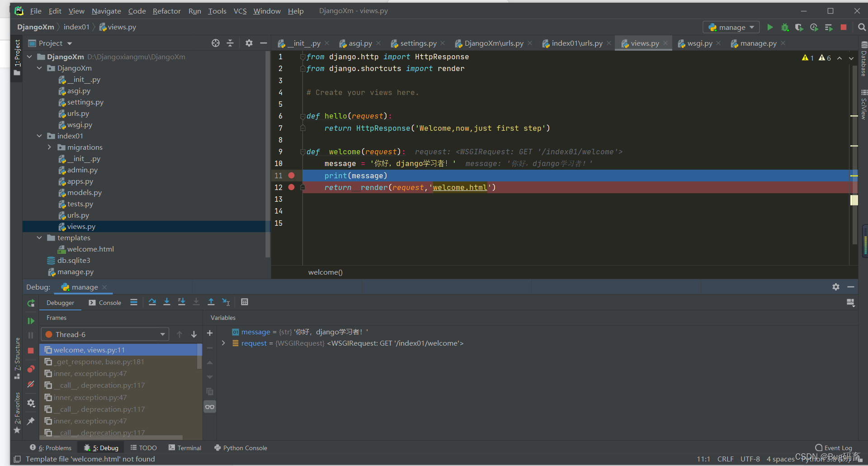The width and height of the screenshot is (868, 466).
Task: Switch to settings.py editor tab
Action: (418, 43)
